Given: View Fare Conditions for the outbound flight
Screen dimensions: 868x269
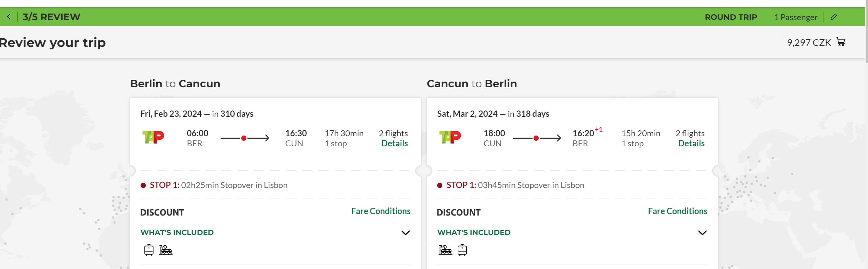Looking at the screenshot, I should 381,211.
